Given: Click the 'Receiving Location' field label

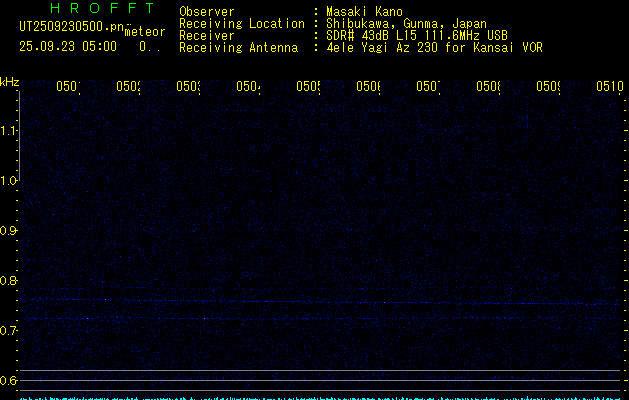Looking at the screenshot, I should [x=241, y=24].
